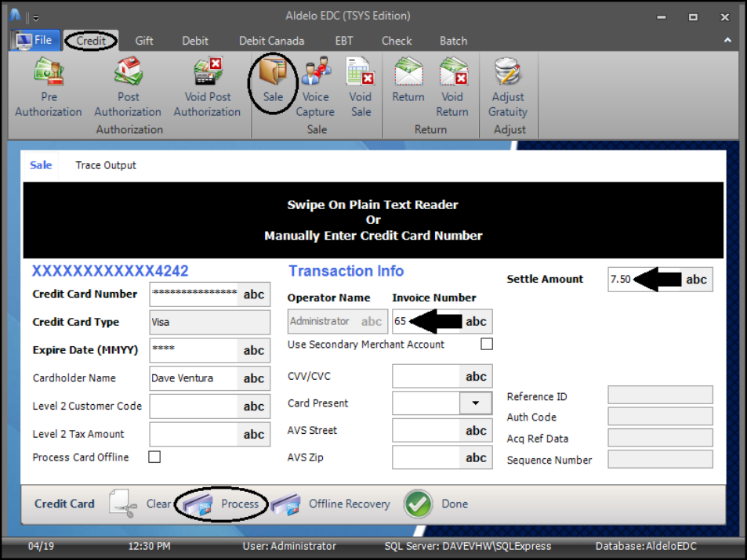
Task: Open the Check ribbon tab
Action: click(397, 41)
